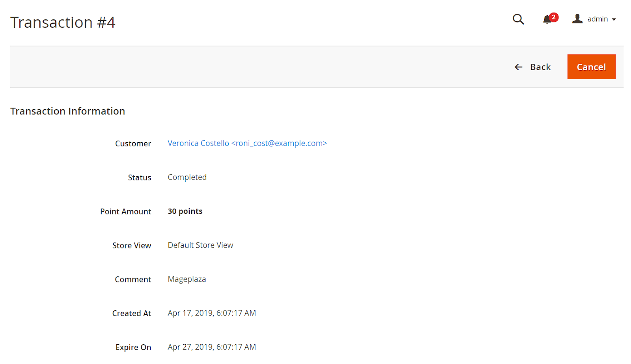631x364 pixels.
Task: Click the Customer field label
Action: tap(133, 144)
